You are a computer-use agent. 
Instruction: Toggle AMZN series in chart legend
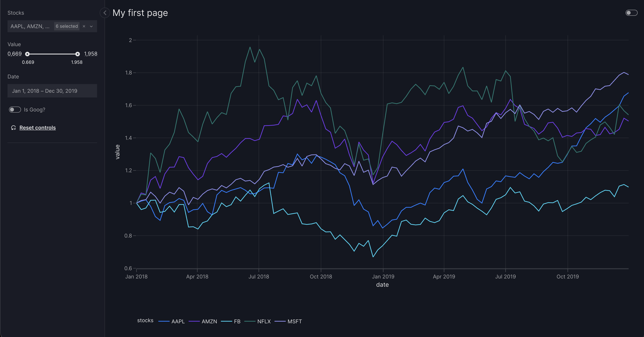(x=203, y=321)
